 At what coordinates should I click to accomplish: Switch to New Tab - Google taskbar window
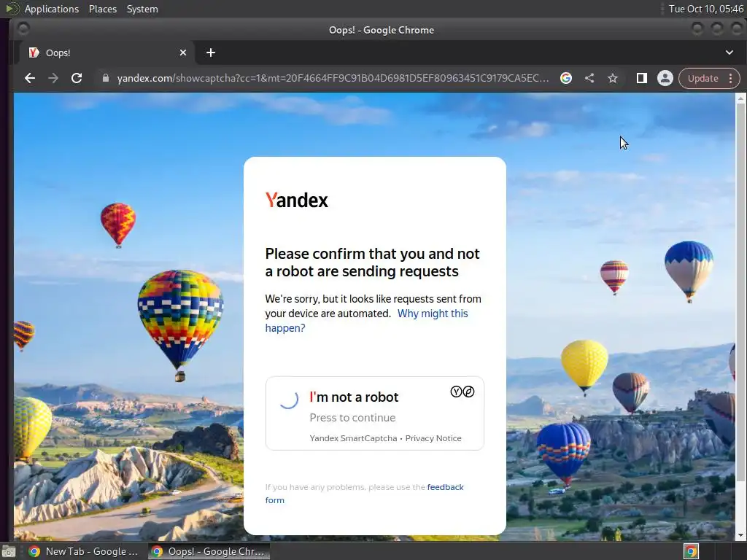click(83, 551)
